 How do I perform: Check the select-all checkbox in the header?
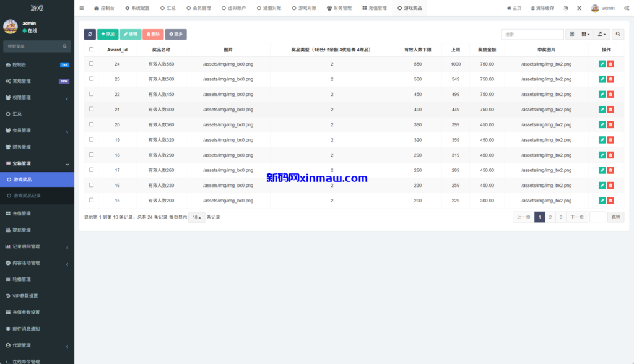[90, 50]
